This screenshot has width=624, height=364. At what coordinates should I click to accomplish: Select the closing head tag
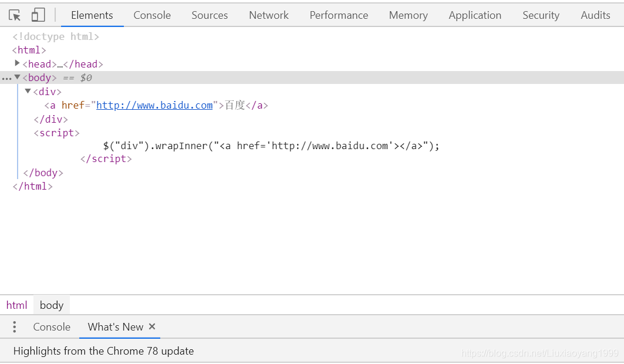pos(83,64)
